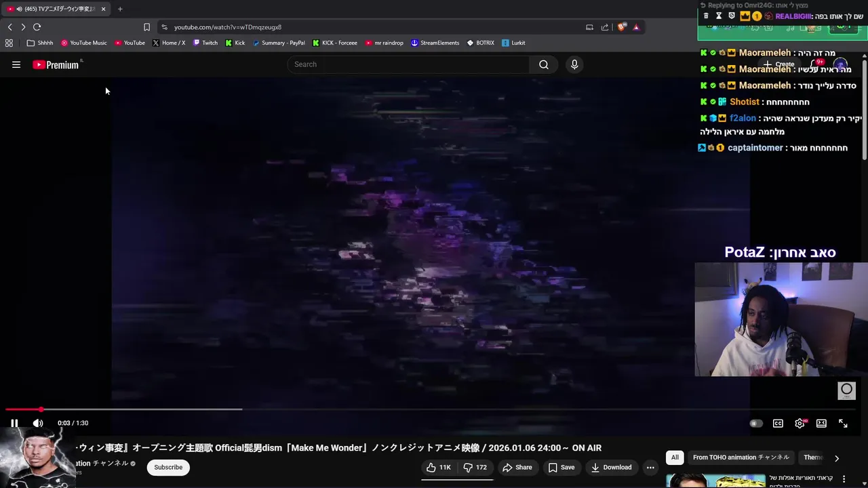Open mr raindrop bookmark

[x=384, y=43]
